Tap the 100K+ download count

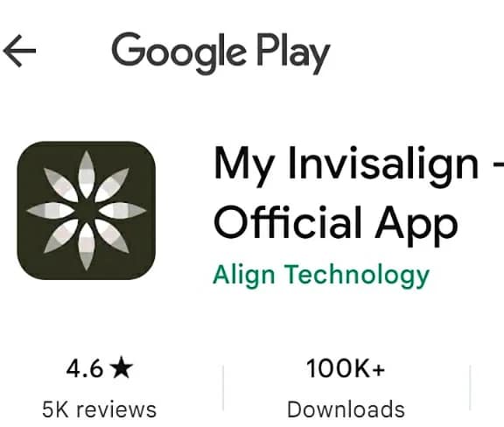[x=346, y=368]
